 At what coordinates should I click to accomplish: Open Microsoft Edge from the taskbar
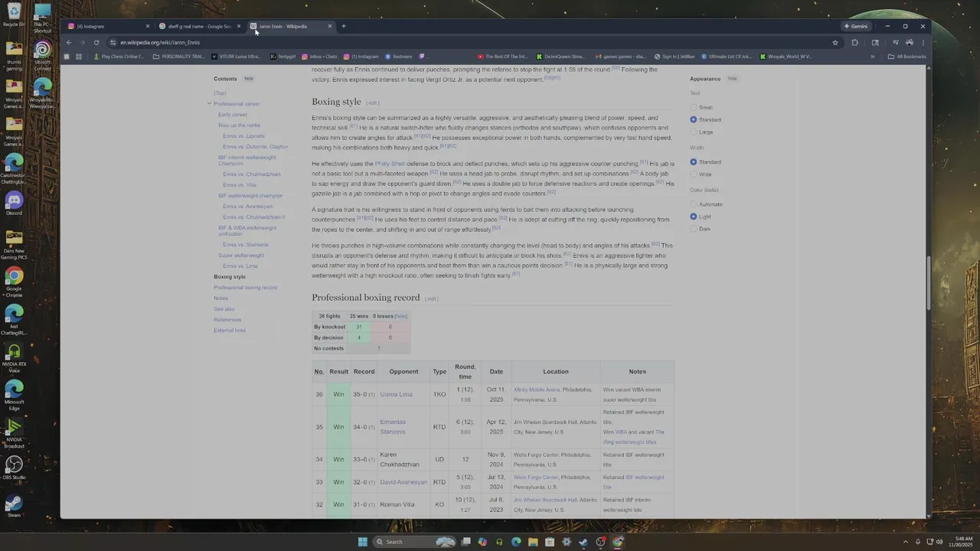516,542
